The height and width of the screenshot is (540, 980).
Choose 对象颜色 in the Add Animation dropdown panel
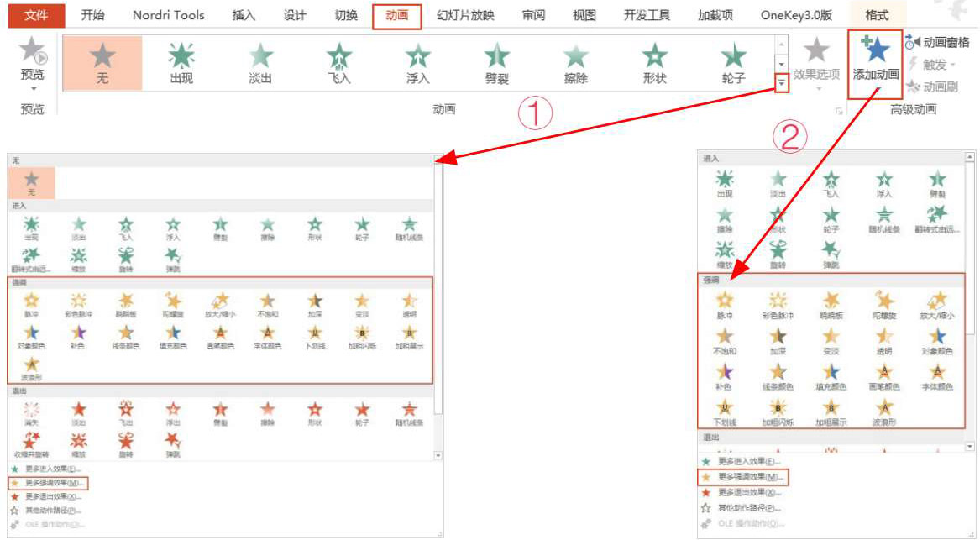[937, 343]
